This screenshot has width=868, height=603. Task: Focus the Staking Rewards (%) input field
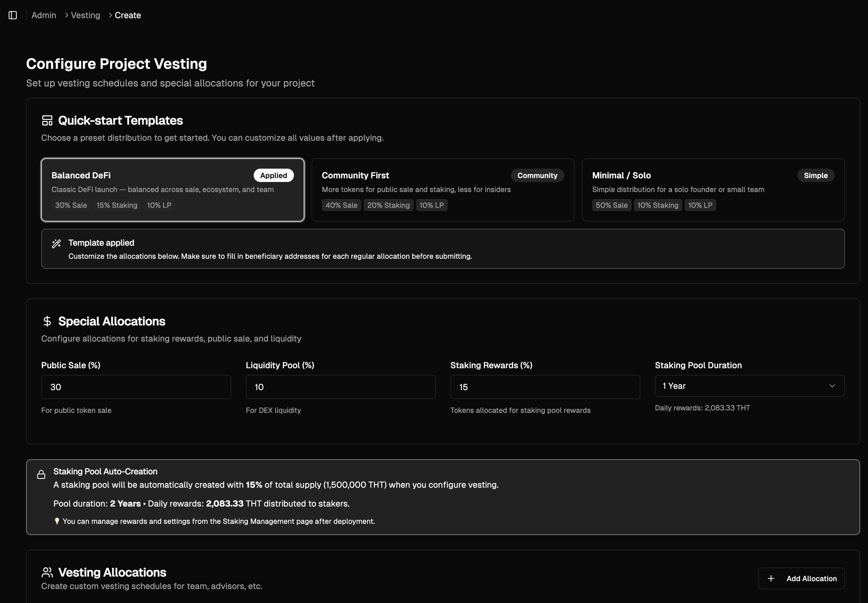click(x=545, y=387)
